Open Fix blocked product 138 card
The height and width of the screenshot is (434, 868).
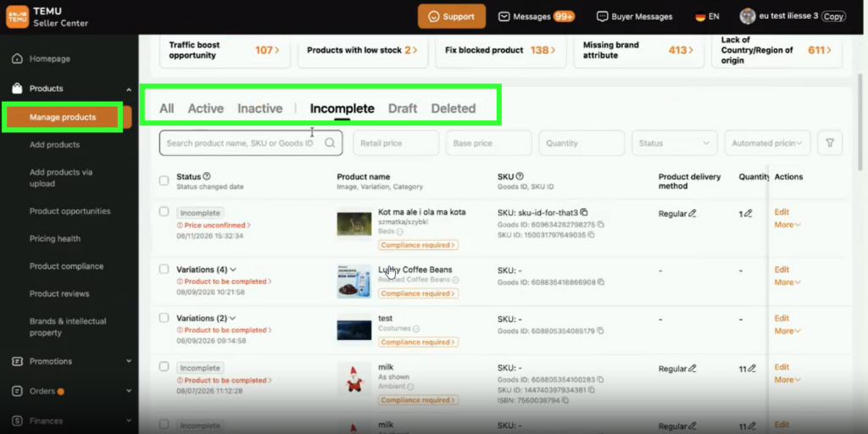(501, 50)
